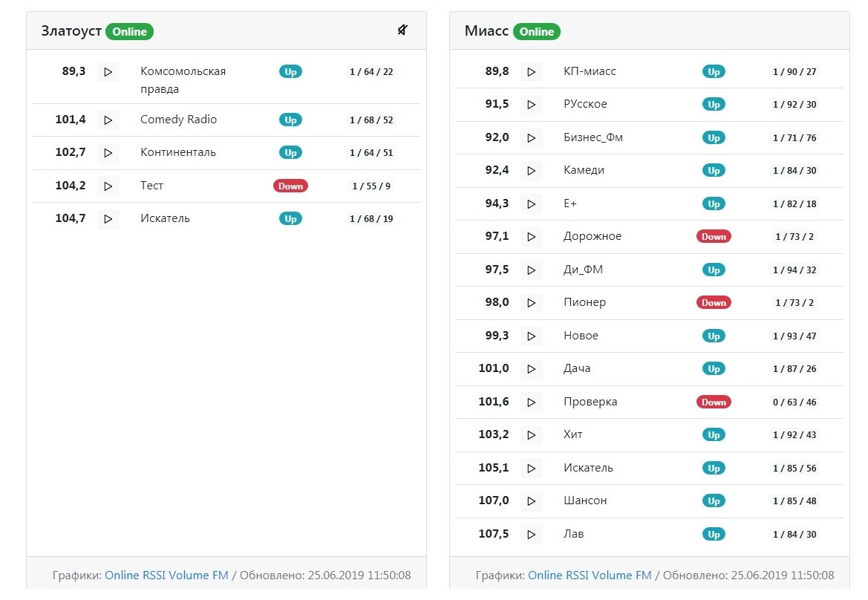Play the Пионер 98,0 stream
This screenshot has width=868, height=600.
tap(531, 303)
